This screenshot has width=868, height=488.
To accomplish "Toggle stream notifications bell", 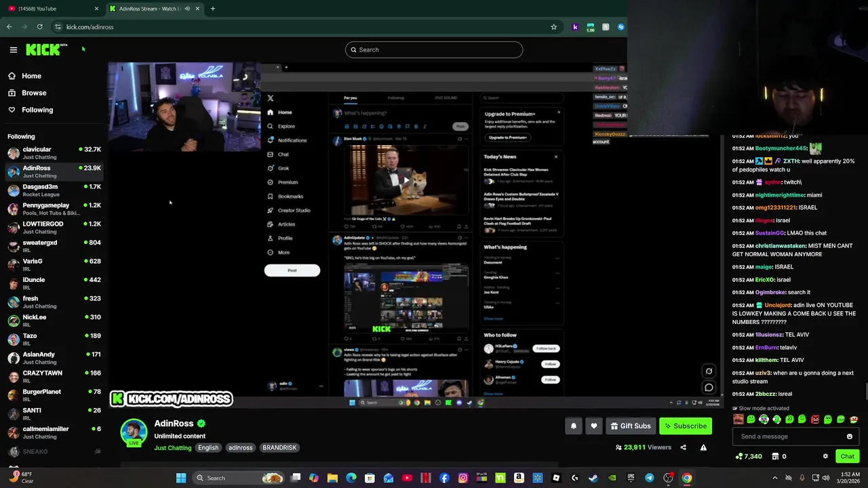I will [x=574, y=426].
